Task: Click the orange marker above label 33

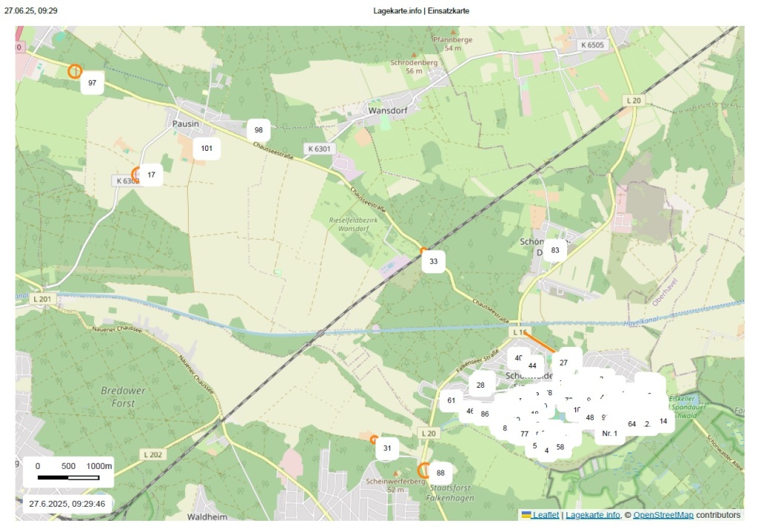Action: pyautogui.click(x=424, y=251)
